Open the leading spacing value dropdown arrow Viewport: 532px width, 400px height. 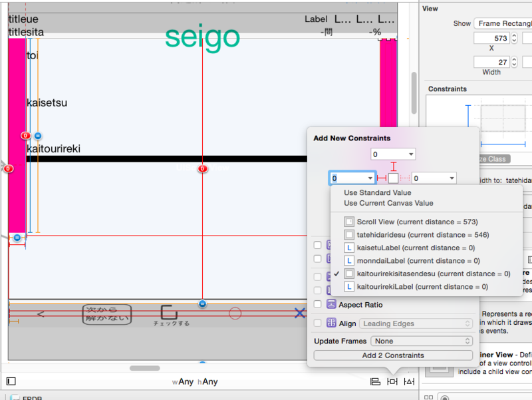pyautogui.click(x=370, y=178)
